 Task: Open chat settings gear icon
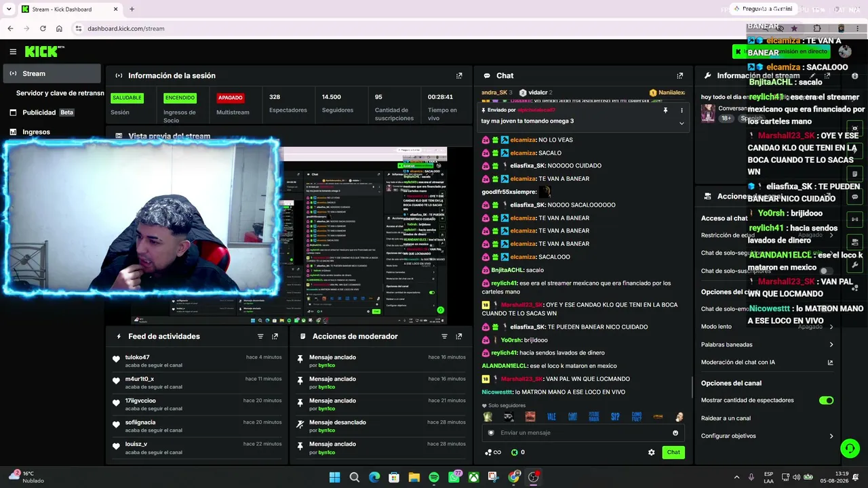[x=652, y=452]
